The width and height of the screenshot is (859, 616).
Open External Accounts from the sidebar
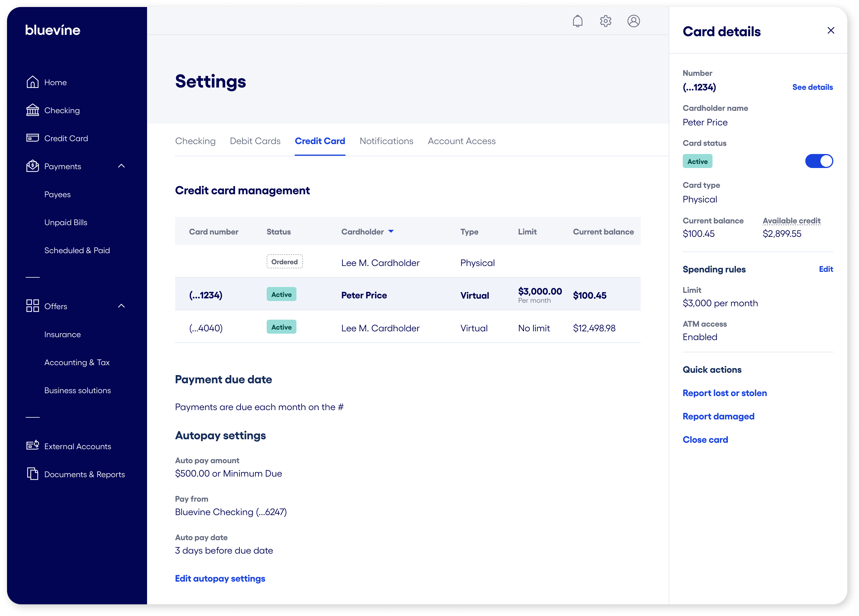pyautogui.click(x=77, y=446)
